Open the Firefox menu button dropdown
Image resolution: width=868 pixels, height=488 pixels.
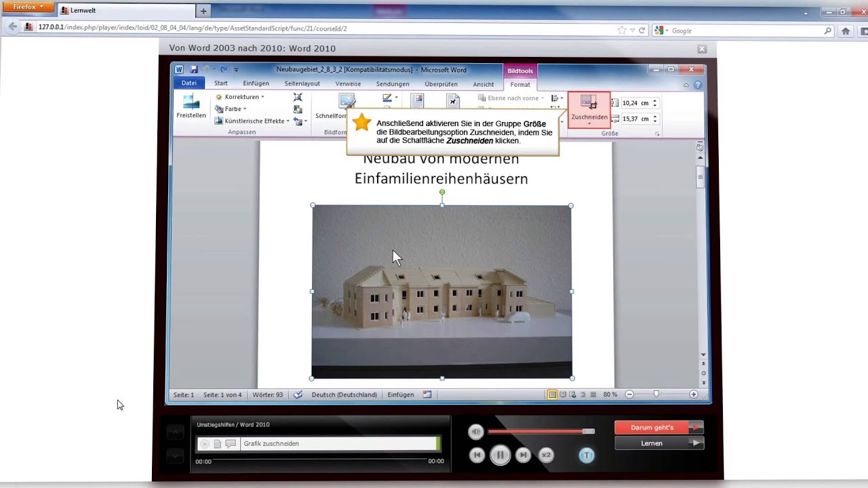(x=27, y=7)
